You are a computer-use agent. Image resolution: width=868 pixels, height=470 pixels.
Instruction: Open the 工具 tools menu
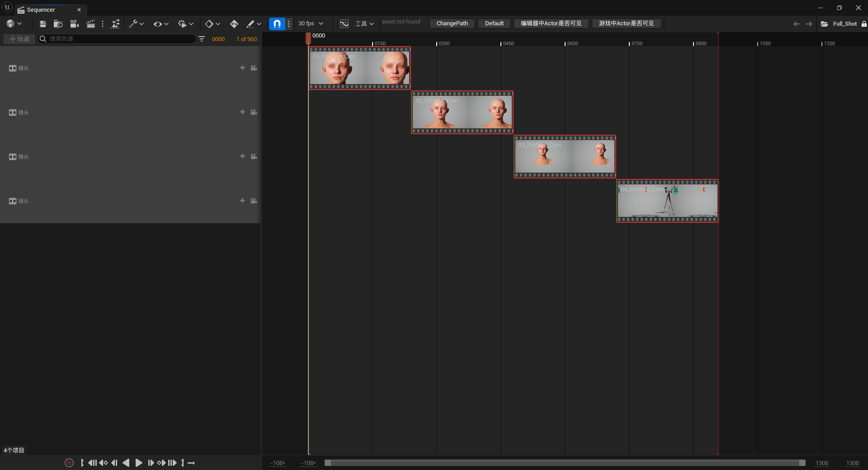click(364, 24)
